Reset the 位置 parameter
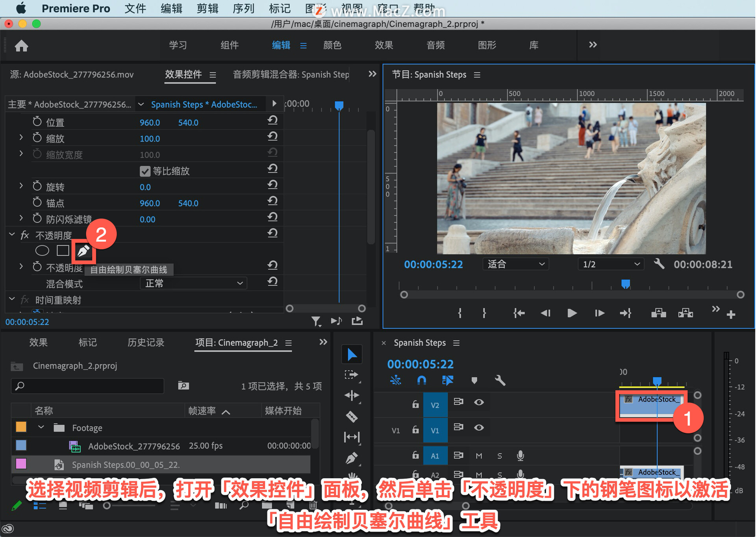The image size is (756, 537). click(272, 120)
